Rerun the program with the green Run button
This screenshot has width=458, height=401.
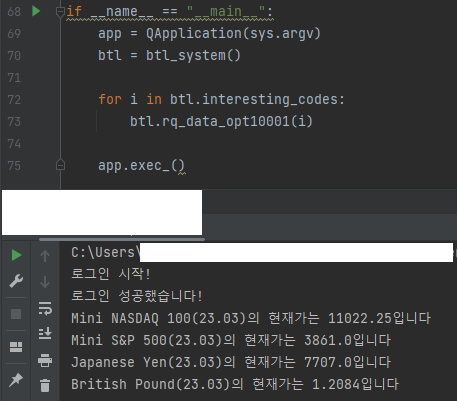tap(16, 255)
